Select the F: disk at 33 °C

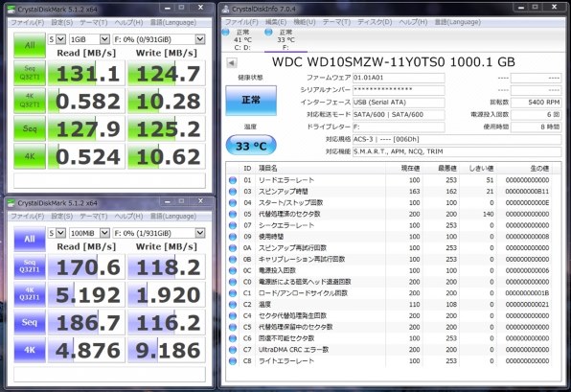coord(285,39)
